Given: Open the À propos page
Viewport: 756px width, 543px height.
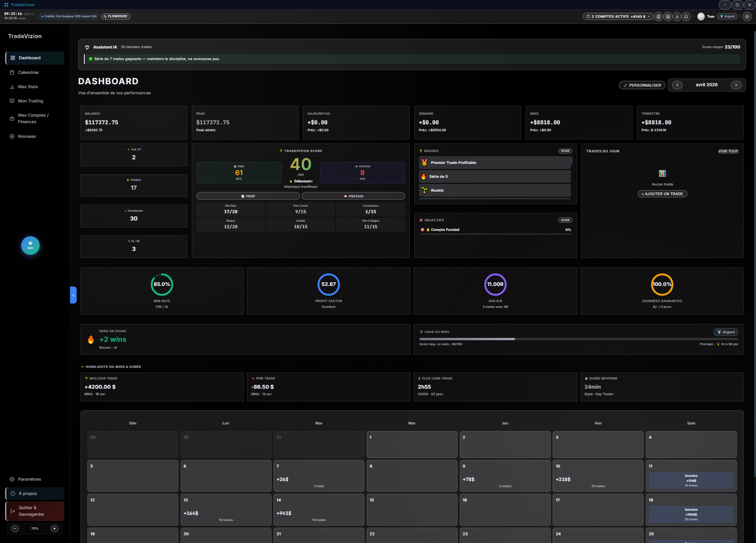Looking at the screenshot, I should point(35,493).
